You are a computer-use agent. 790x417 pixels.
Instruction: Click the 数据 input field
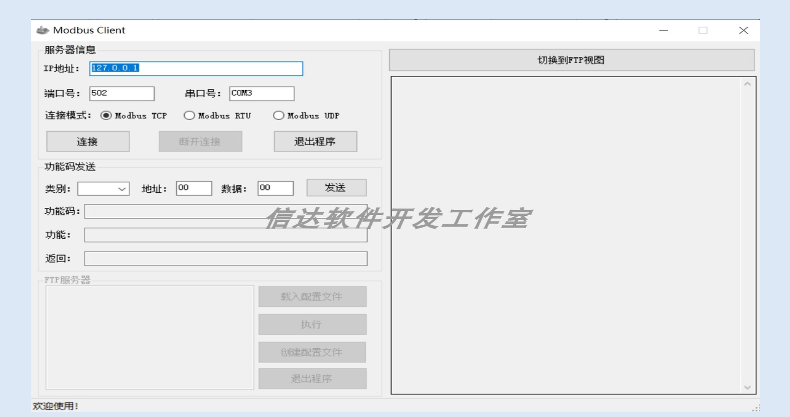pos(276,188)
